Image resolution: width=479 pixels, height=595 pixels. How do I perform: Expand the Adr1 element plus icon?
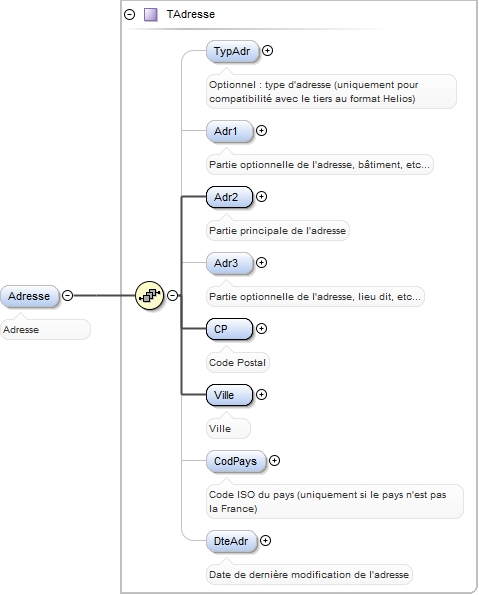click(x=261, y=131)
